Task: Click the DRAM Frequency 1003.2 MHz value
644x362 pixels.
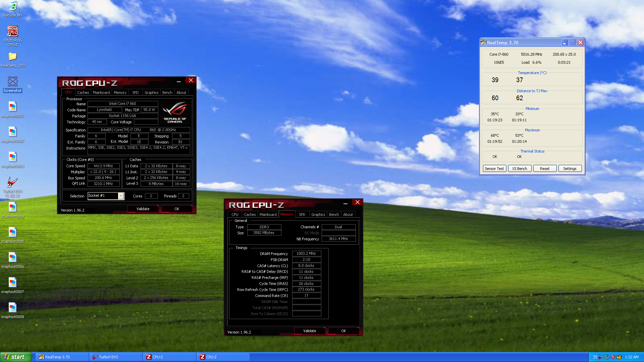Action: (306, 254)
